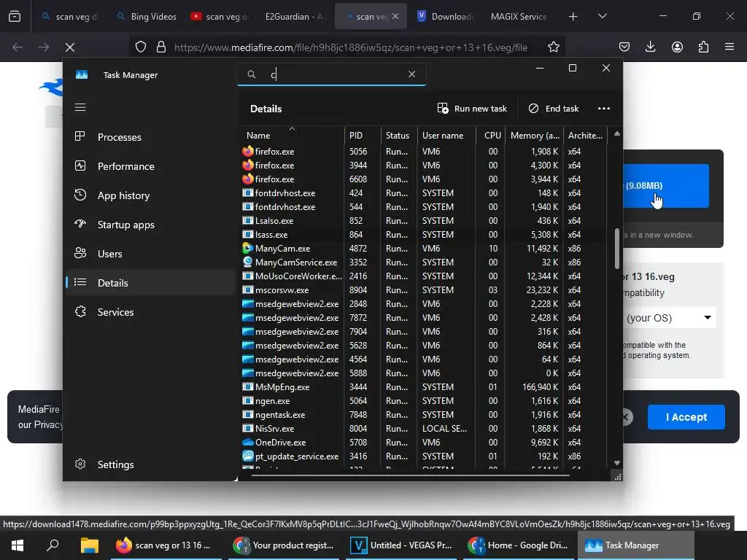Sort details by User name column
The width and height of the screenshot is (747, 560).
(446, 135)
